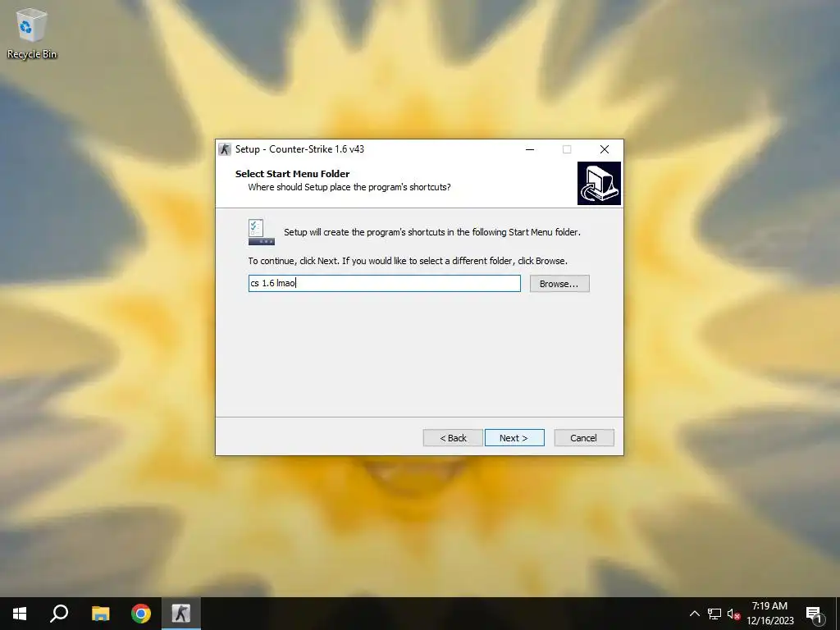Click the 'Setup - Counter-Strike 1.6 v43' title
Viewport: 840px width, 630px height.
[x=299, y=149]
